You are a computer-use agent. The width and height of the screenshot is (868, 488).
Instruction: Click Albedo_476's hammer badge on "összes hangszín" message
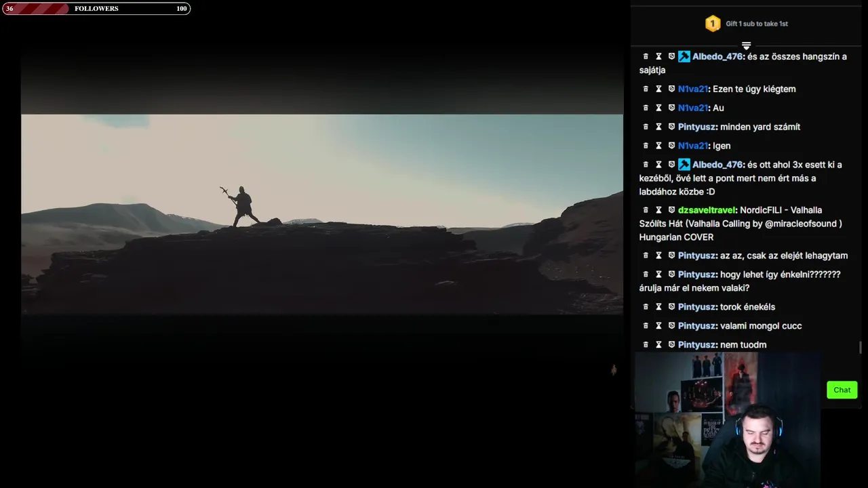click(x=684, y=56)
